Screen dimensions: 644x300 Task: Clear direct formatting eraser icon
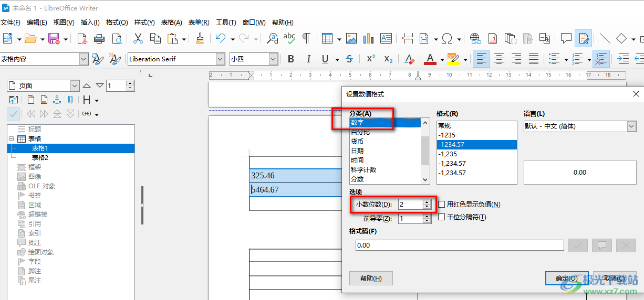coord(410,59)
